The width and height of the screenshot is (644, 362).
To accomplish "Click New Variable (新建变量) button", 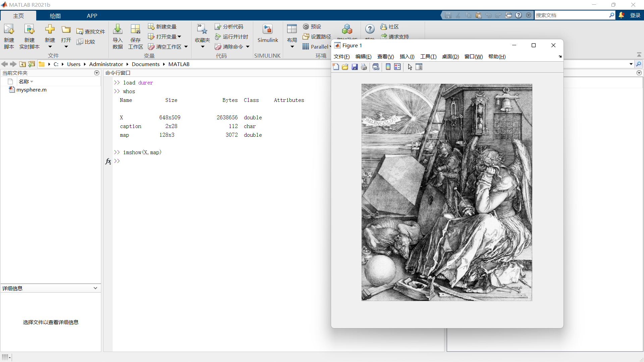I will 162,26.
